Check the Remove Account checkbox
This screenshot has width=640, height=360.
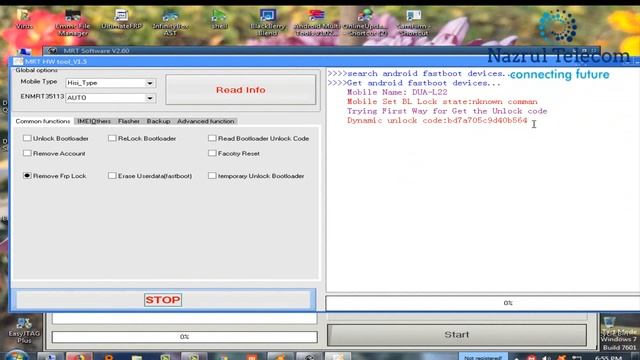click(x=27, y=153)
